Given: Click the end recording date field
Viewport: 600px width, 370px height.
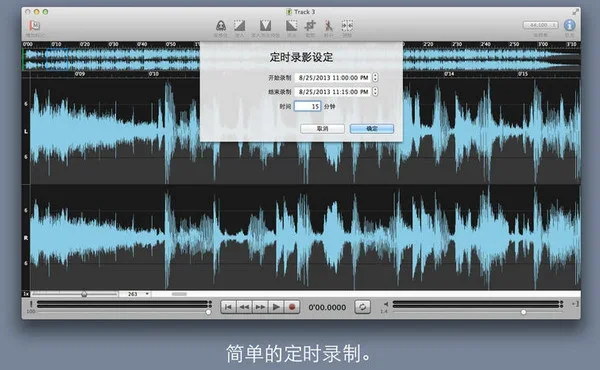Looking at the screenshot, I should pos(333,92).
